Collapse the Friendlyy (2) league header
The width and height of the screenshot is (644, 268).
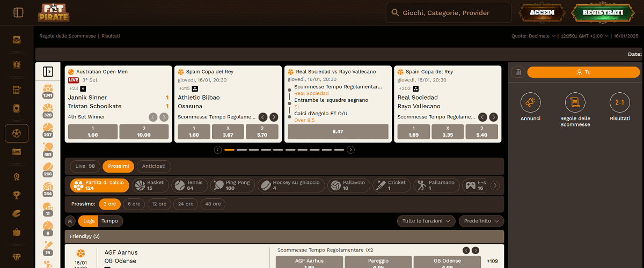[x=284, y=236]
